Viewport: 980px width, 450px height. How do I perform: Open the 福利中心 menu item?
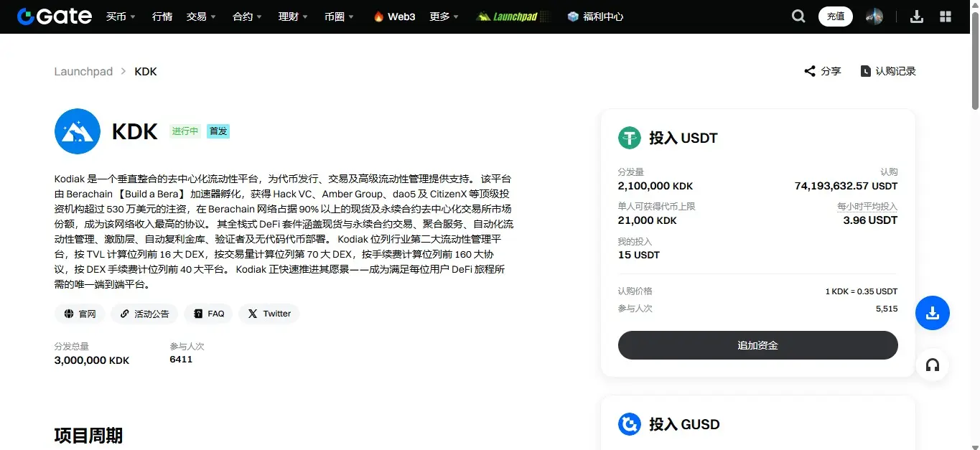click(x=594, y=16)
